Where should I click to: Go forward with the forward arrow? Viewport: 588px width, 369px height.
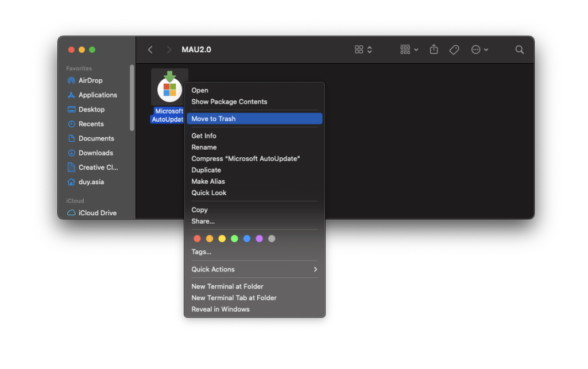point(169,49)
